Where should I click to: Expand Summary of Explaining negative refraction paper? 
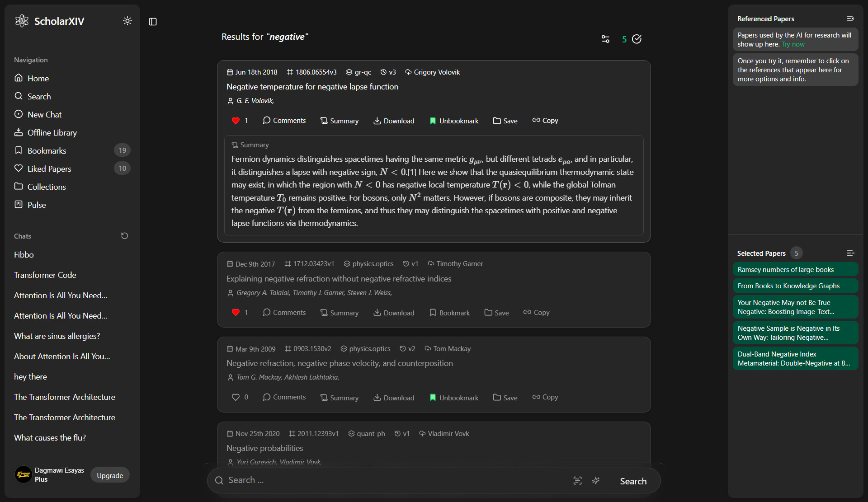point(339,313)
